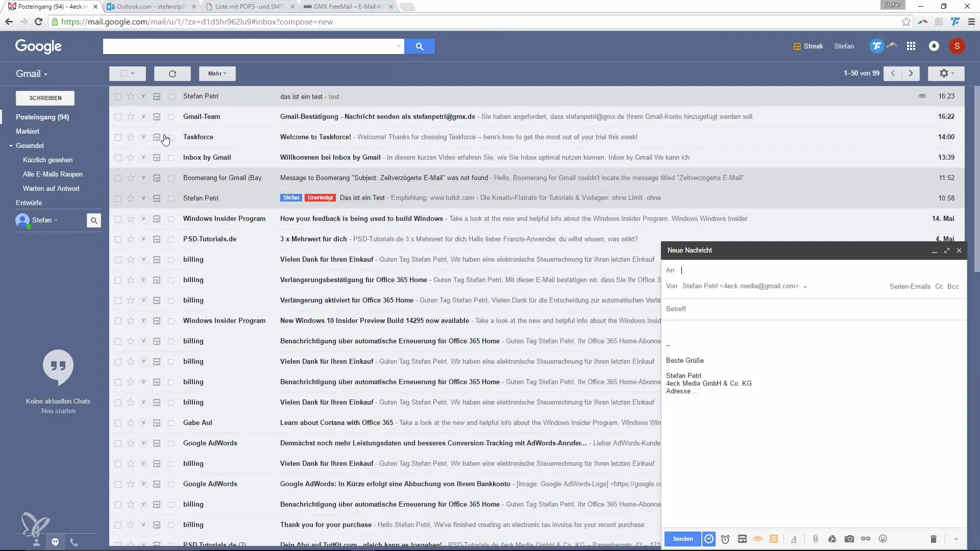Click SCHREIBEN to compose mail
Image resolution: width=980 pixels, height=551 pixels.
coord(45,98)
